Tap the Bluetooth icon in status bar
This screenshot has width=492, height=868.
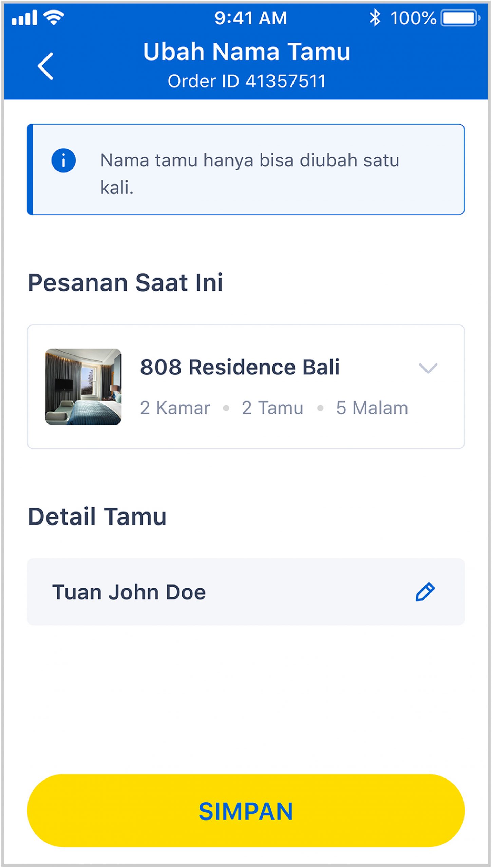[x=375, y=18]
